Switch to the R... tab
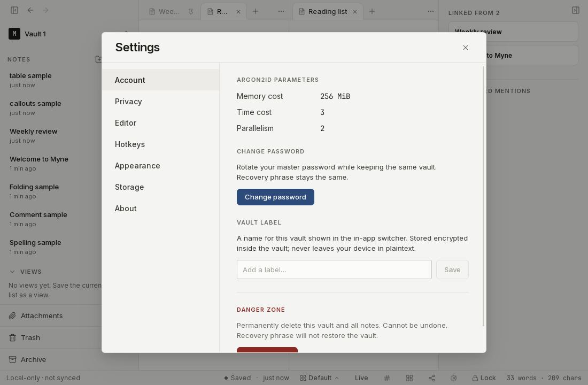The image size is (588, 385). [x=222, y=12]
